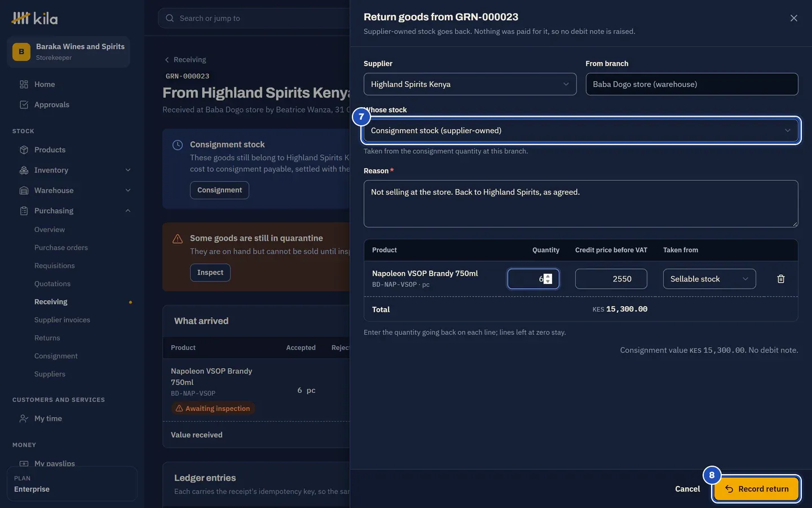Click the Purchasing clipboard icon
Screen dimensions: 812x508
click(24, 211)
